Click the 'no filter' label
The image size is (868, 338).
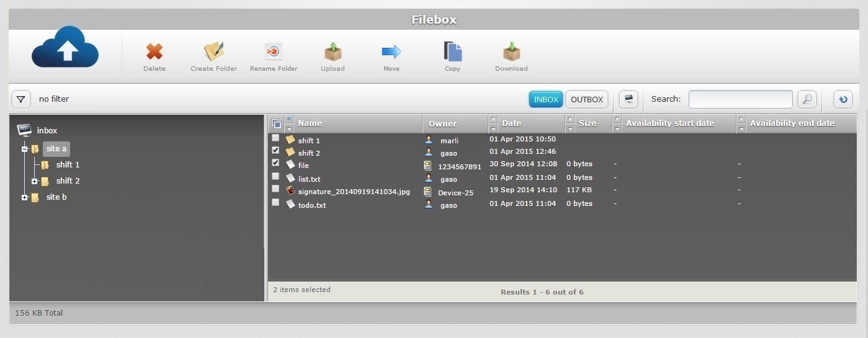[x=54, y=99]
